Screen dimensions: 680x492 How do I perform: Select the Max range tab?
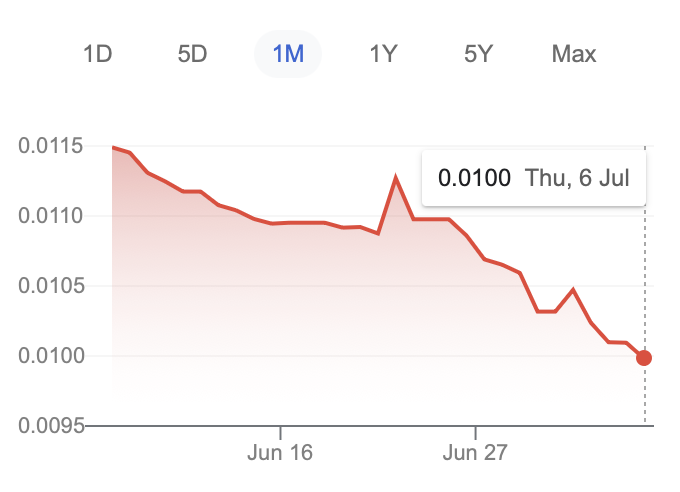574,54
